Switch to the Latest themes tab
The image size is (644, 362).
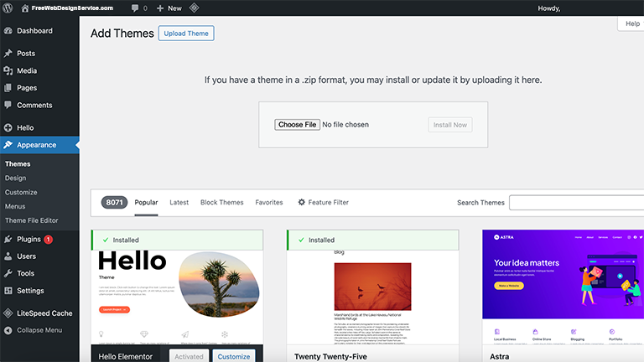pos(179,202)
